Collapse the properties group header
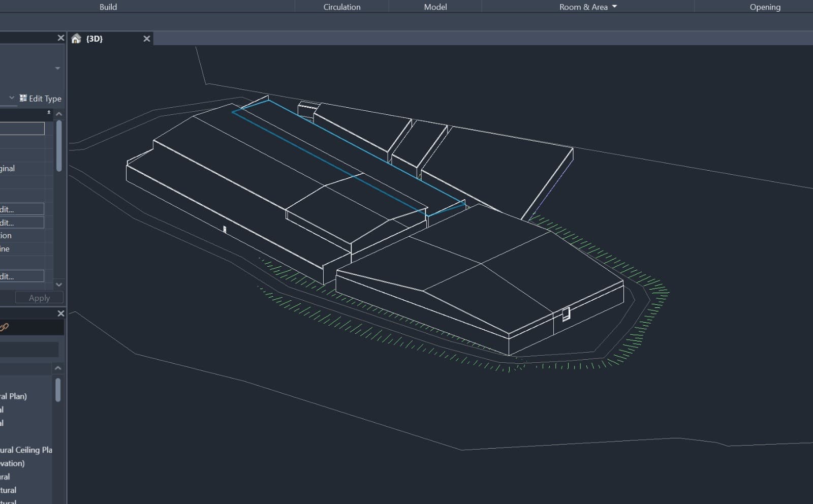 click(49, 112)
